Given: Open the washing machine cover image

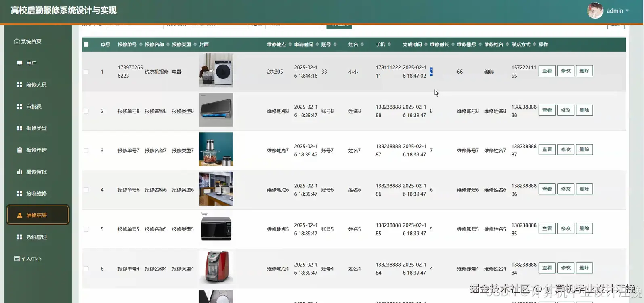Looking at the screenshot, I should point(216,70).
